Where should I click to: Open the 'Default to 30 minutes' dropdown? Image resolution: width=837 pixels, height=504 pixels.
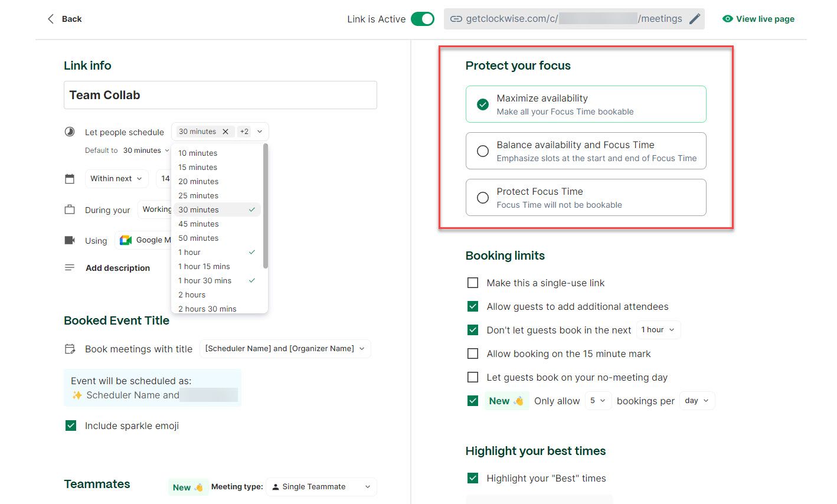click(x=146, y=150)
